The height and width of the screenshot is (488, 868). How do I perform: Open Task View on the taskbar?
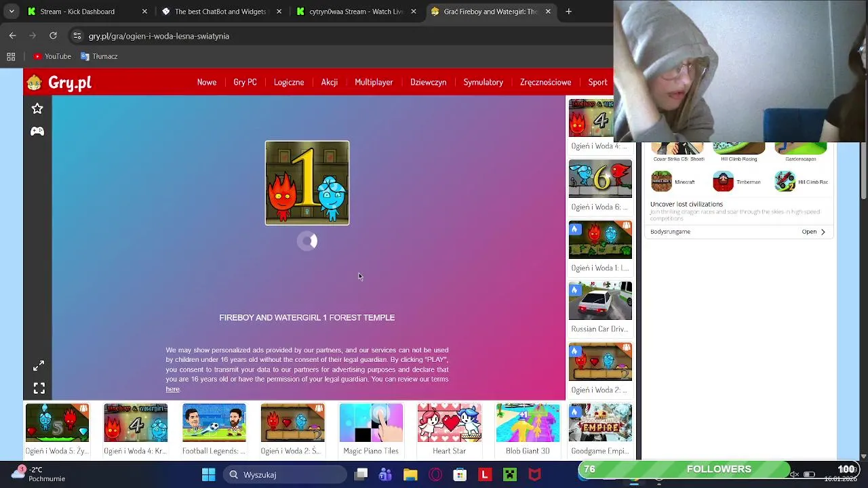click(x=361, y=474)
